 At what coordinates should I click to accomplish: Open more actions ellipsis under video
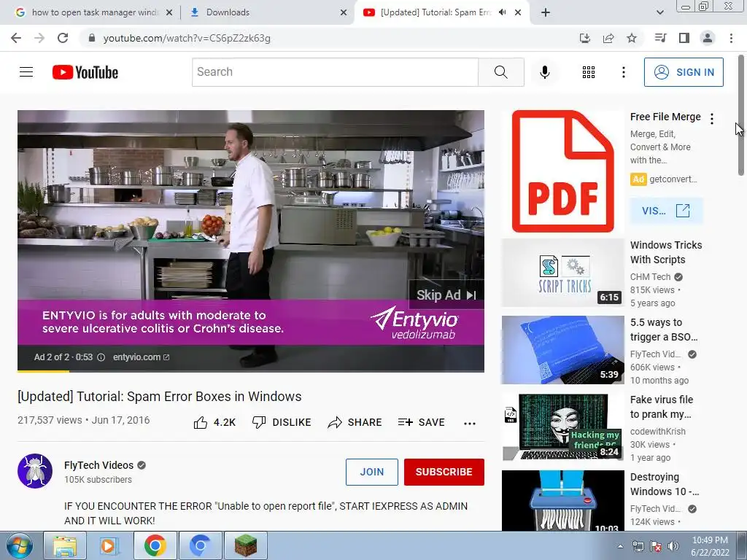(470, 424)
